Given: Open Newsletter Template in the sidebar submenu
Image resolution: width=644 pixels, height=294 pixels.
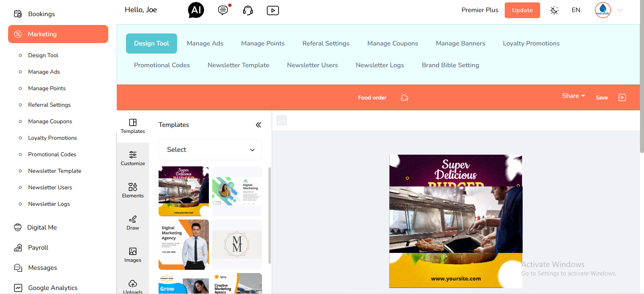Looking at the screenshot, I should point(55,171).
